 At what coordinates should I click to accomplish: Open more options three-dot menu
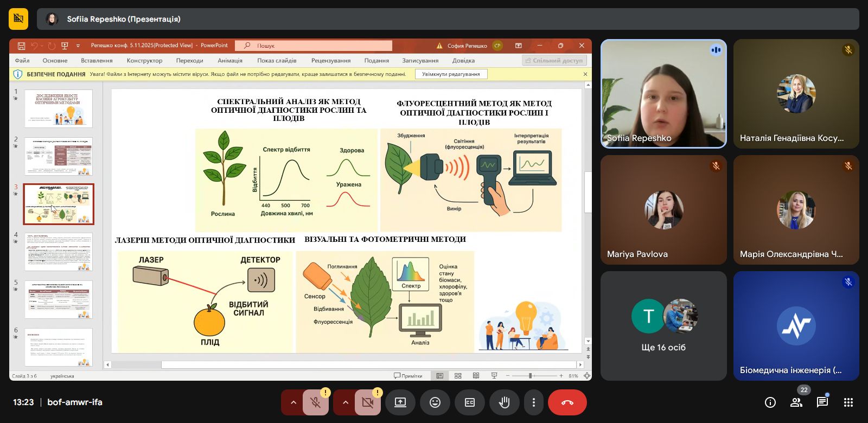[x=534, y=402]
